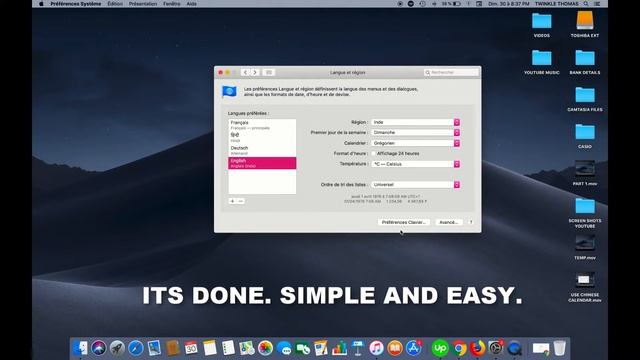Select Français in preferred languages list
640x360 pixels.
tap(262, 125)
